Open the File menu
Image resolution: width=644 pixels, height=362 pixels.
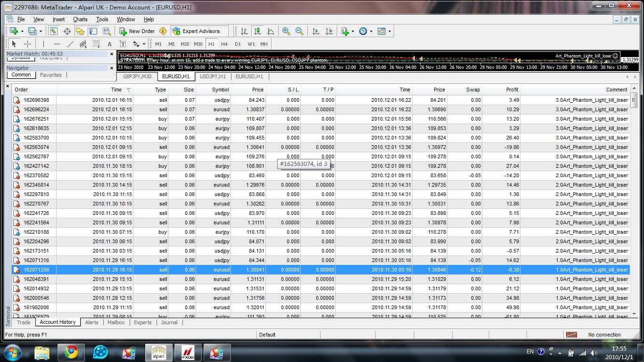click(x=21, y=19)
